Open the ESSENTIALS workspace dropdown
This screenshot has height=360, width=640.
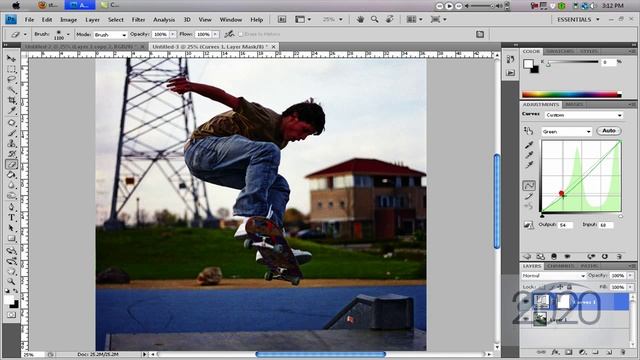pyautogui.click(x=578, y=19)
